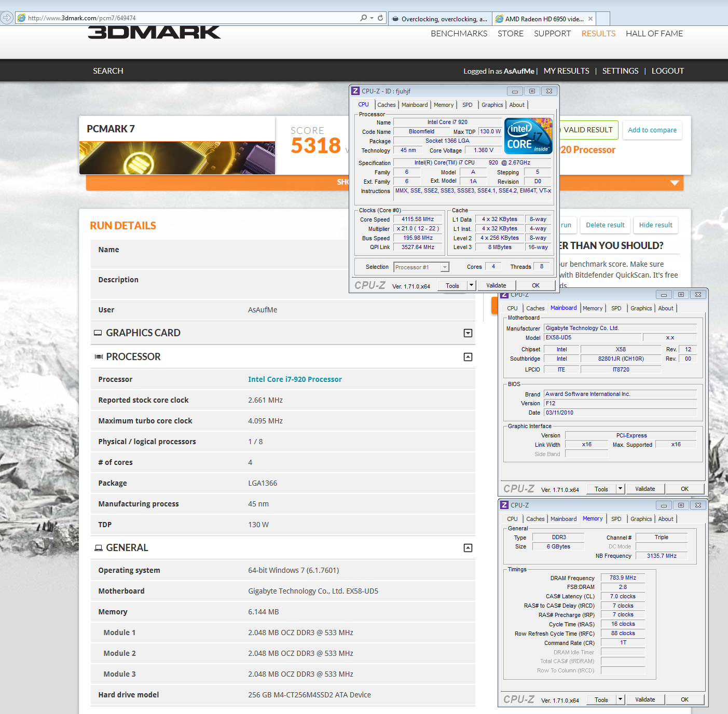The height and width of the screenshot is (714, 728).
Task: Click the DRAM Frequency value 783.9 MHz
Action: click(623, 578)
